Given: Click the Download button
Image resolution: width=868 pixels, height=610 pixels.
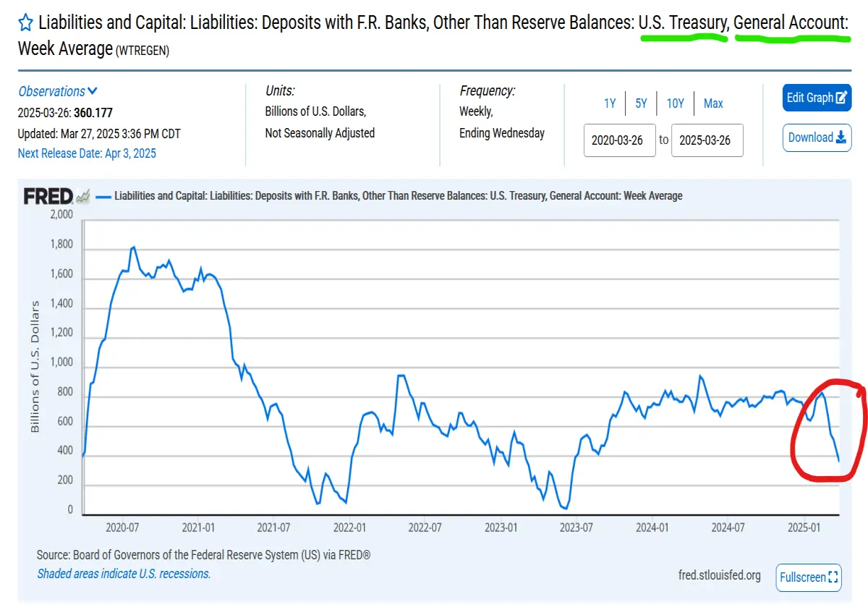Looking at the screenshot, I should (817, 137).
